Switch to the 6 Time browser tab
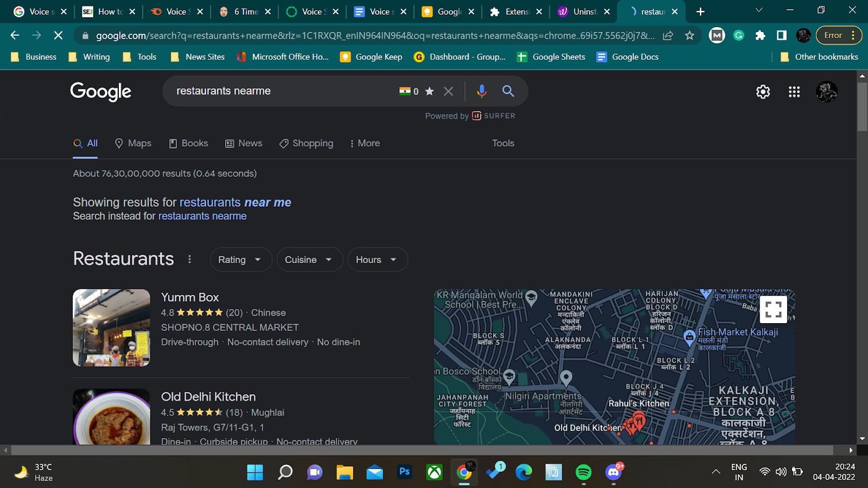The image size is (868, 488). [x=245, y=11]
